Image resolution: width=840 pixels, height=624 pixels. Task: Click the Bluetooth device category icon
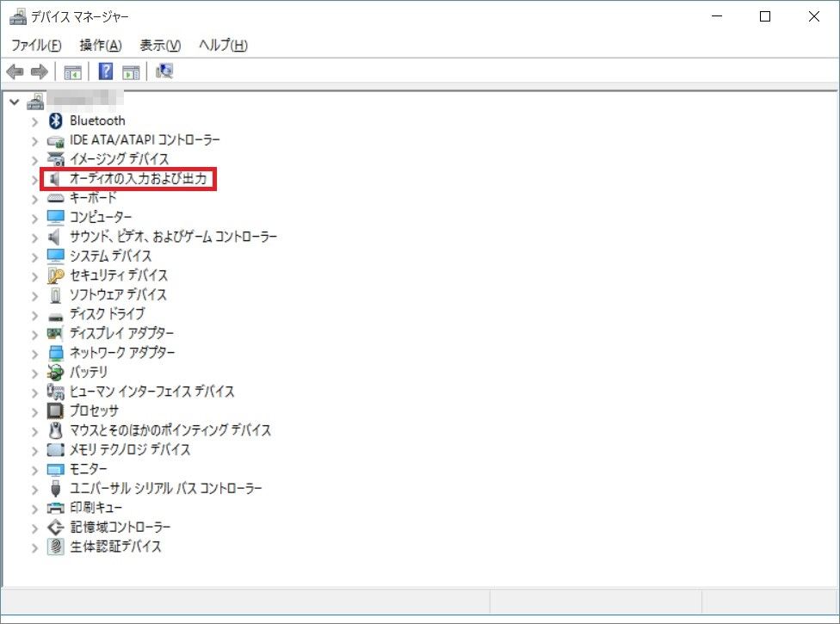[56, 120]
